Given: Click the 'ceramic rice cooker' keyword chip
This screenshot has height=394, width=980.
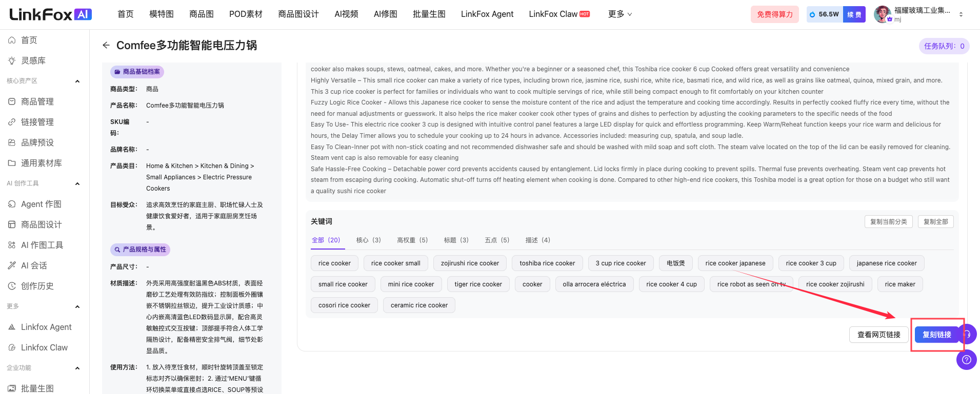Looking at the screenshot, I should [419, 305].
